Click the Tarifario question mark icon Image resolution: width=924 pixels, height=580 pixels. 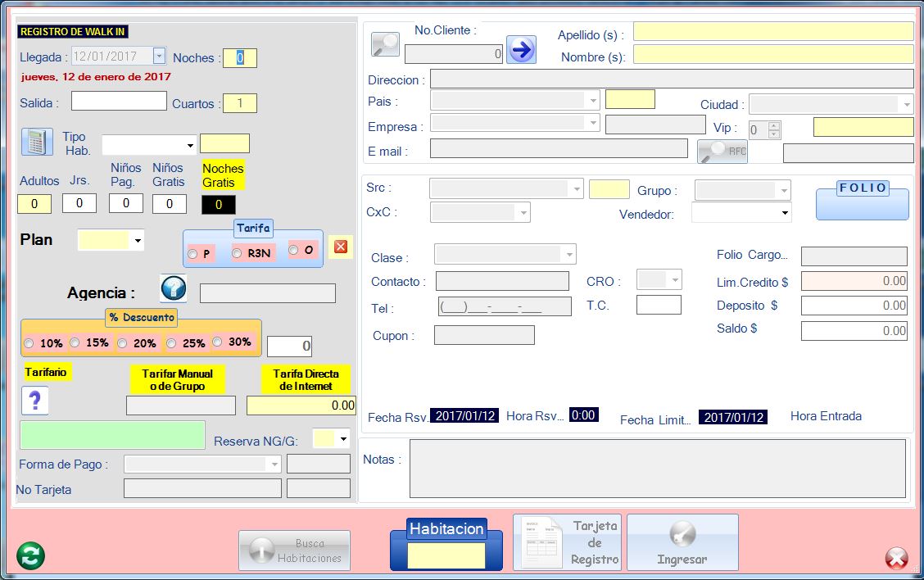35,401
